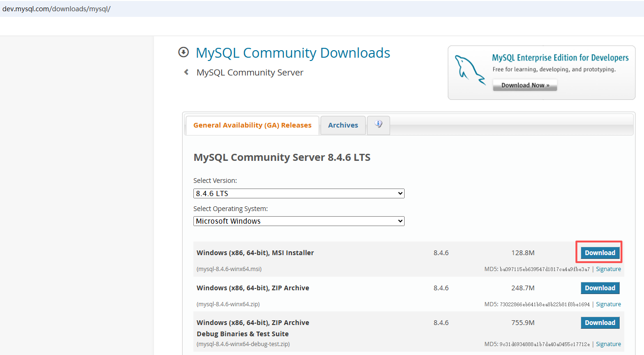Click the 248.7M file size value
Viewport: 644px width, 355px height.
pos(523,288)
